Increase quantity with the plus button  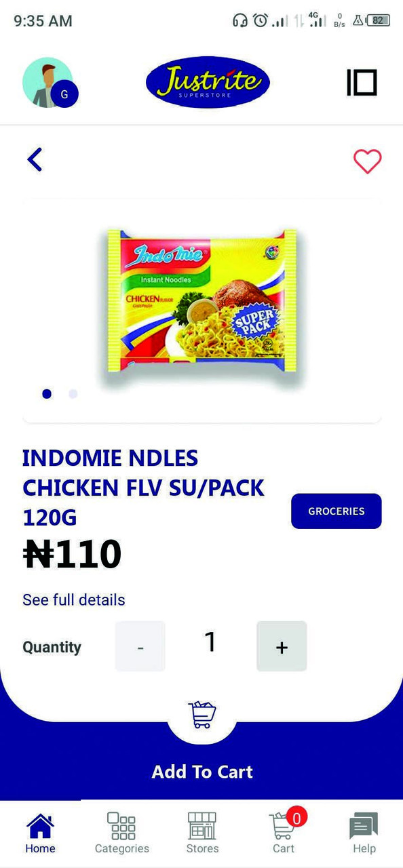pos(282,646)
